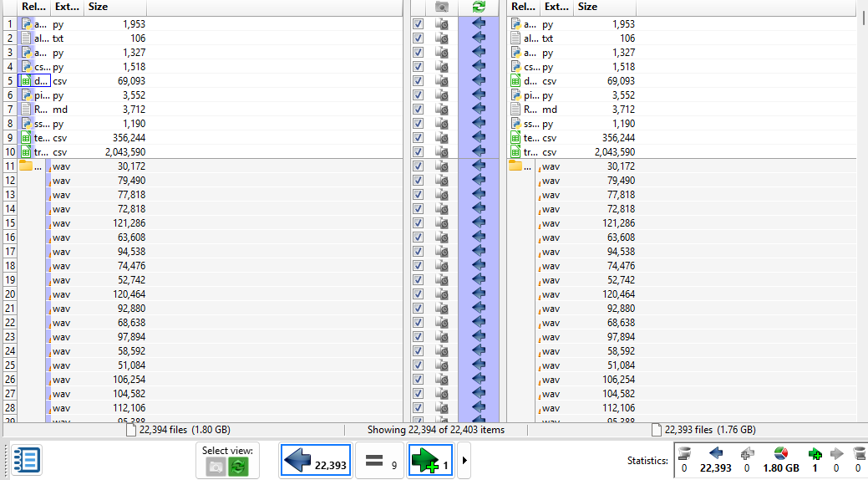
Task: Click the sync direction arrow for row 5 csv
Action: click(479, 81)
